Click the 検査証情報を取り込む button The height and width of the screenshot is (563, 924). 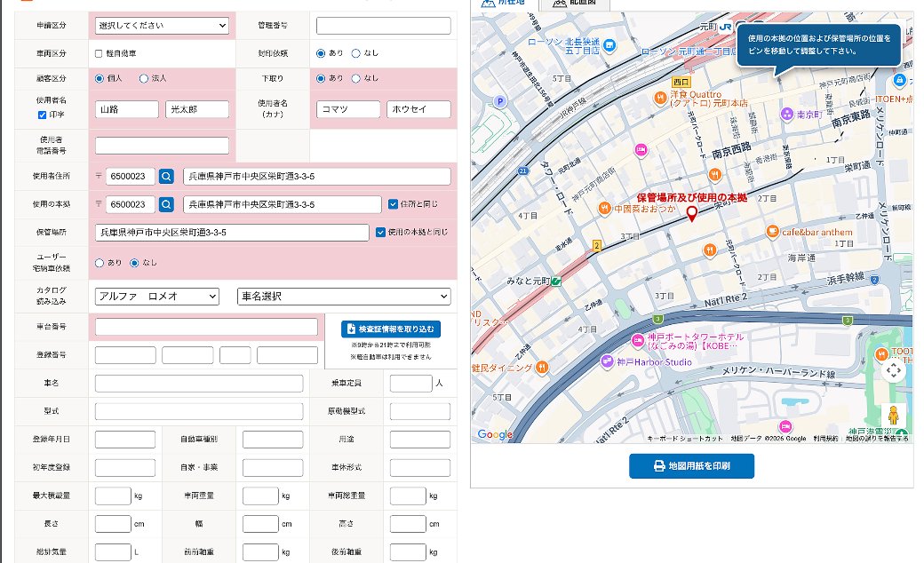tap(391, 329)
